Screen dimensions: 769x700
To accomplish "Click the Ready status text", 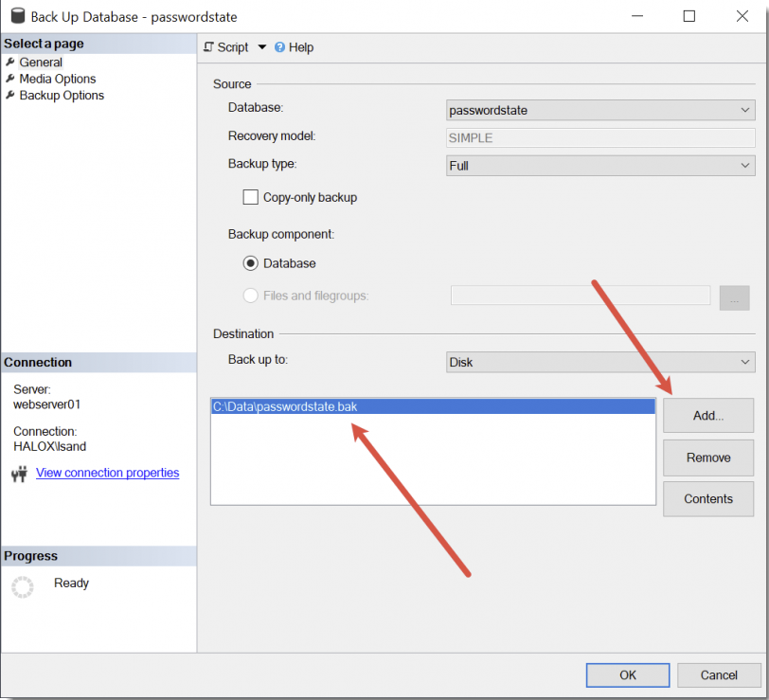I will tap(71, 583).
